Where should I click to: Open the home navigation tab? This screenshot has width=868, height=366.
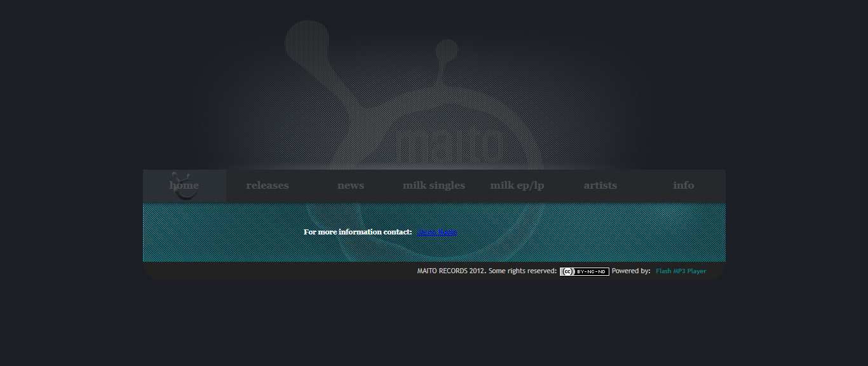[x=184, y=186]
